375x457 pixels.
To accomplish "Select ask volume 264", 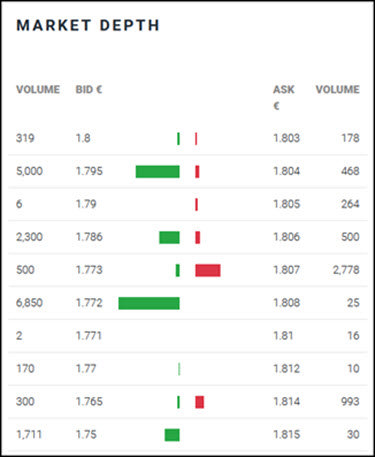I will pyautogui.click(x=350, y=204).
